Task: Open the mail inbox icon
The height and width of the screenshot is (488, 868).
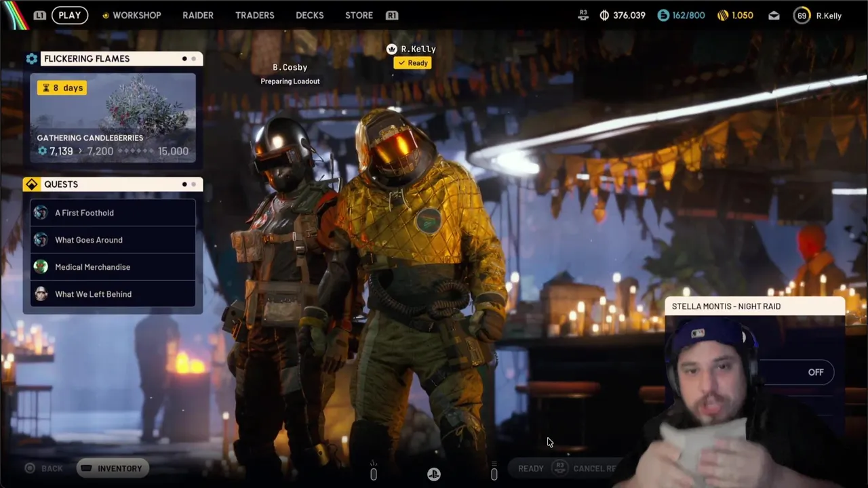Action: pyautogui.click(x=774, y=16)
